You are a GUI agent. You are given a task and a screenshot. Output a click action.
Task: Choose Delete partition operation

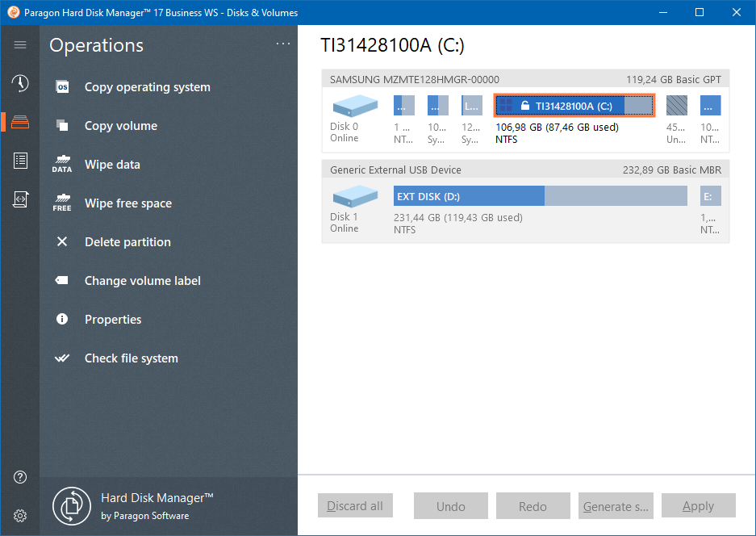pyautogui.click(x=127, y=241)
